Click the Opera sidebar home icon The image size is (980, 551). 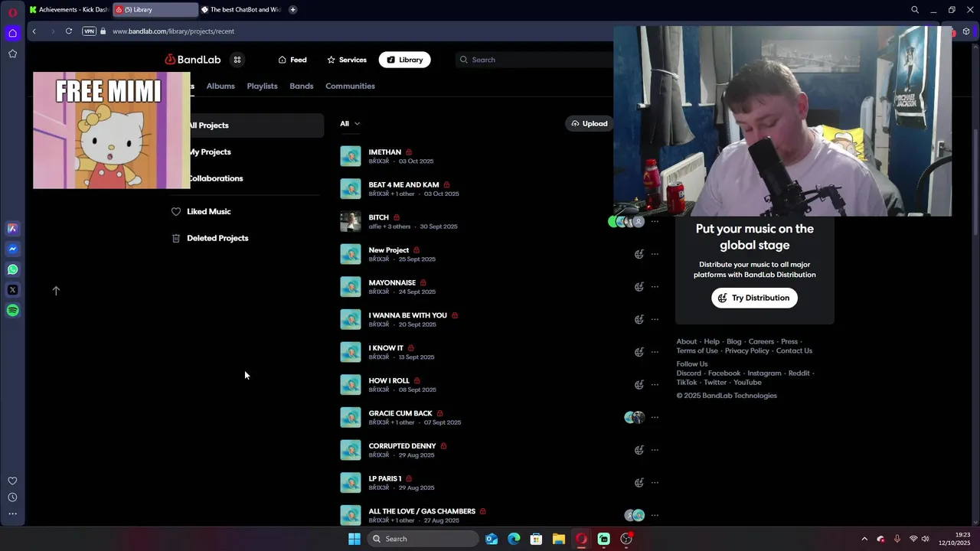click(12, 33)
